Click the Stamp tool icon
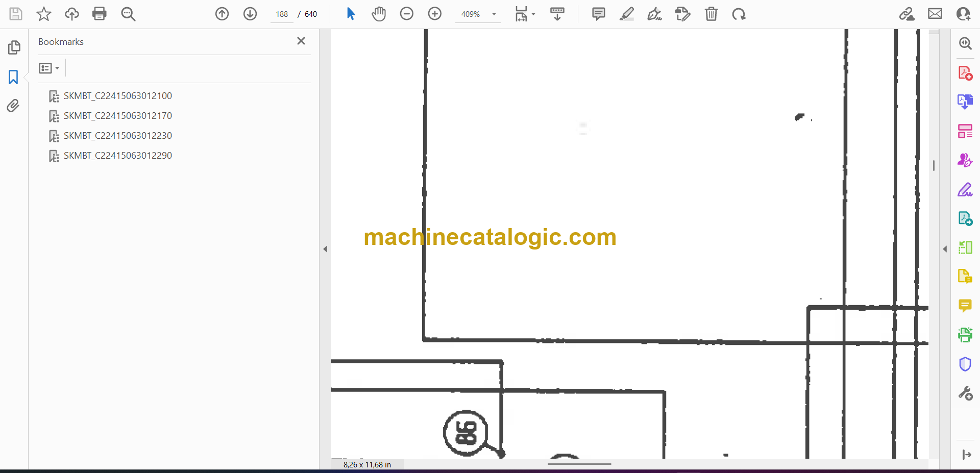This screenshot has width=980, height=473. click(683, 14)
